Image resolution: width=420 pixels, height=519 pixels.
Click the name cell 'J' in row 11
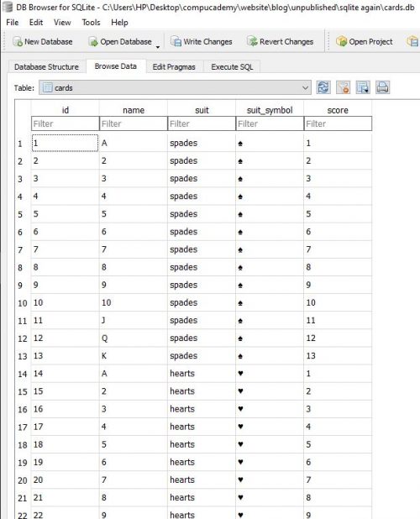point(134,321)
